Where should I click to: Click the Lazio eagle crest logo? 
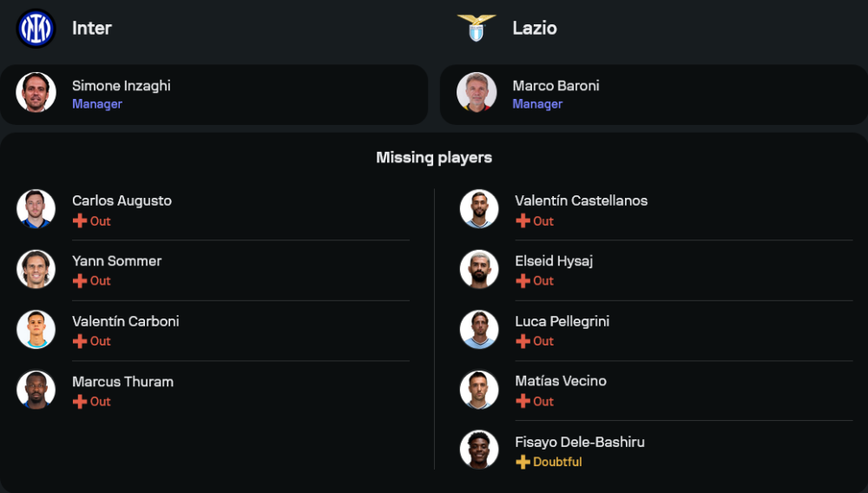[477, 28]
